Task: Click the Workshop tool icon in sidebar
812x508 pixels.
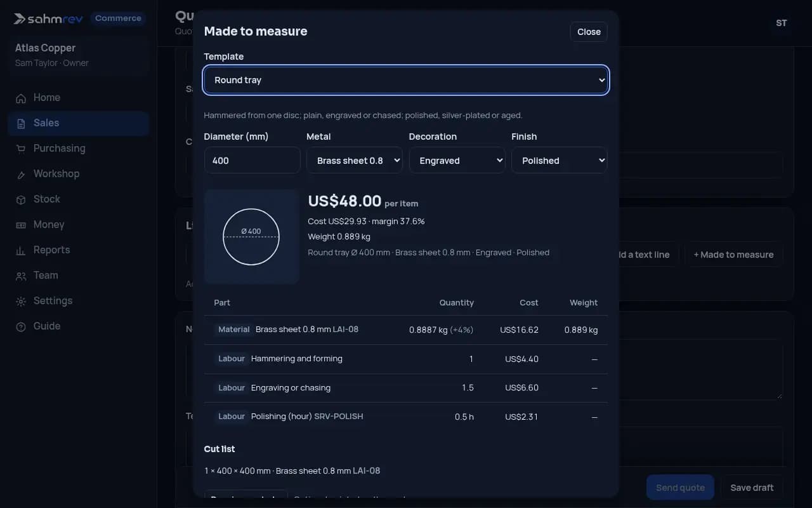Action: (21, 174)
